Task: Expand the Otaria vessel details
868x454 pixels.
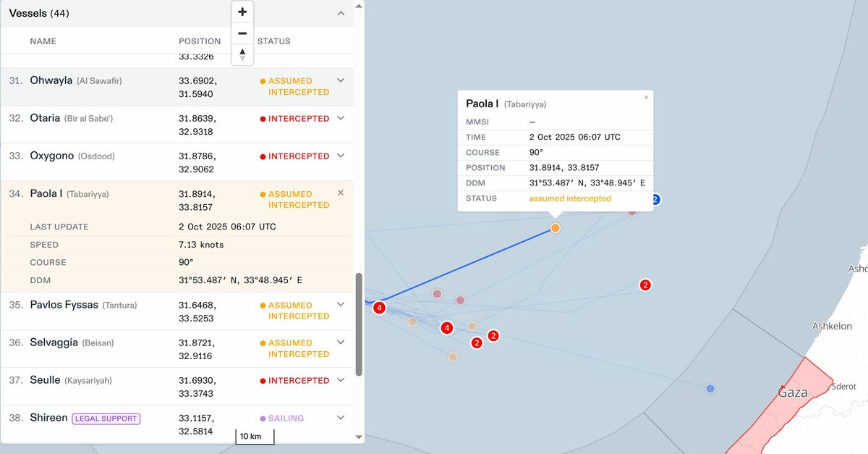Action: click(341, 118)
